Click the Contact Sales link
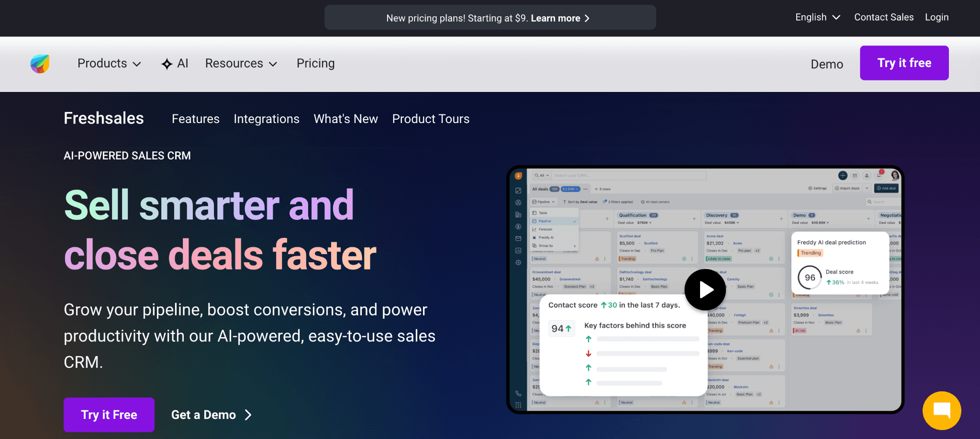980x439 pixels. (x=884, y=17)
